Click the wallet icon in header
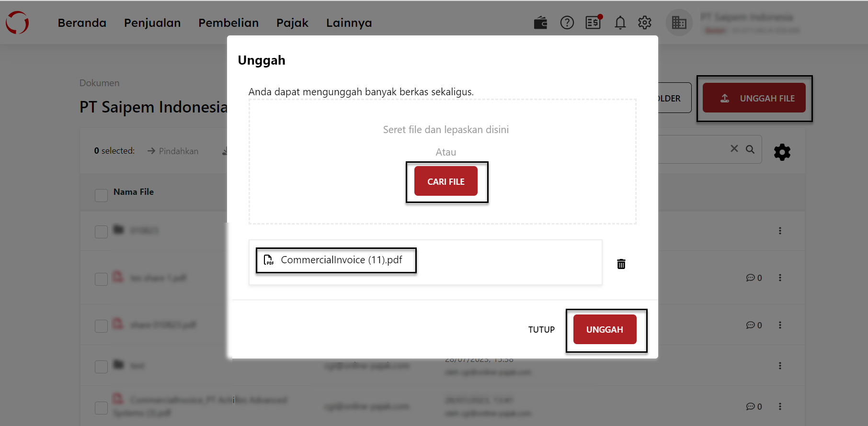This screenshot has height=426, width=868. (x=540, y=22)
